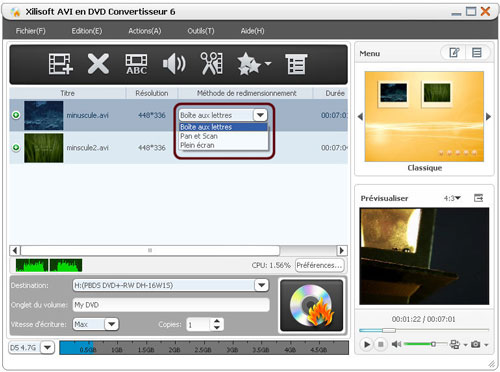Click the Add video file icon
Screen dimensions: 500x372
[x=60, y=64]
